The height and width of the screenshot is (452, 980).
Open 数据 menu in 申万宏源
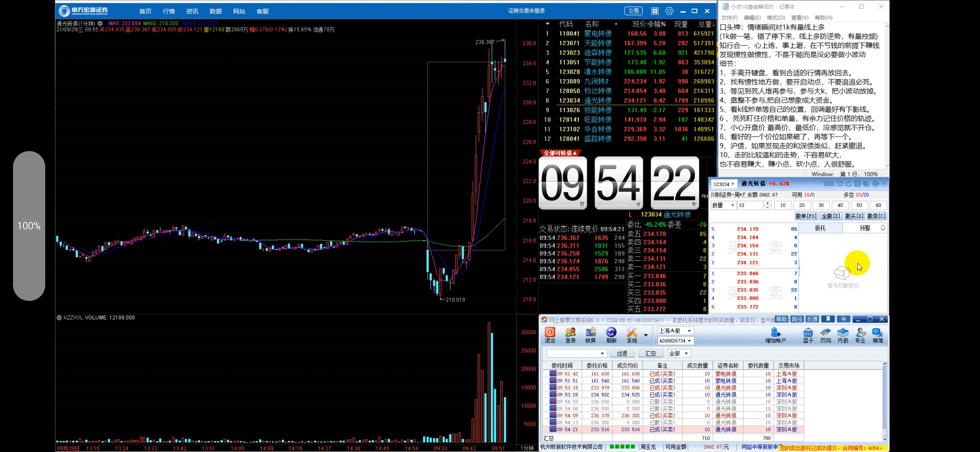pyautogui.click(x=216, y=11)
